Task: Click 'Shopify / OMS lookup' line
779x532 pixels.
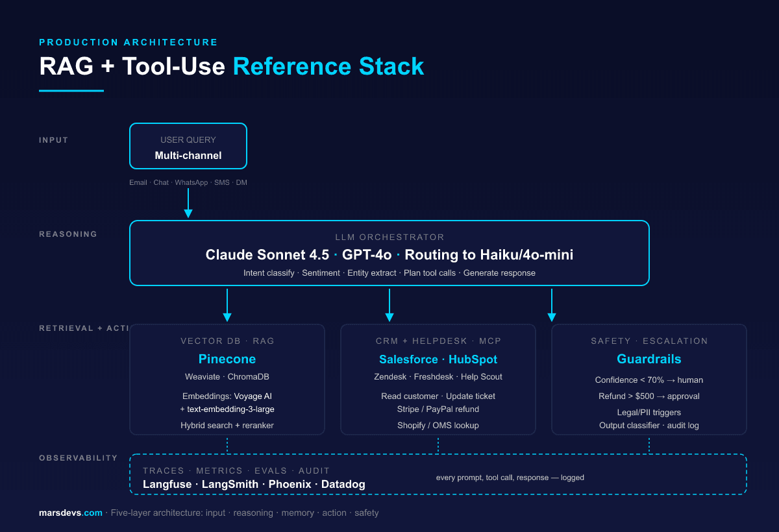Action: pos(438,426)
